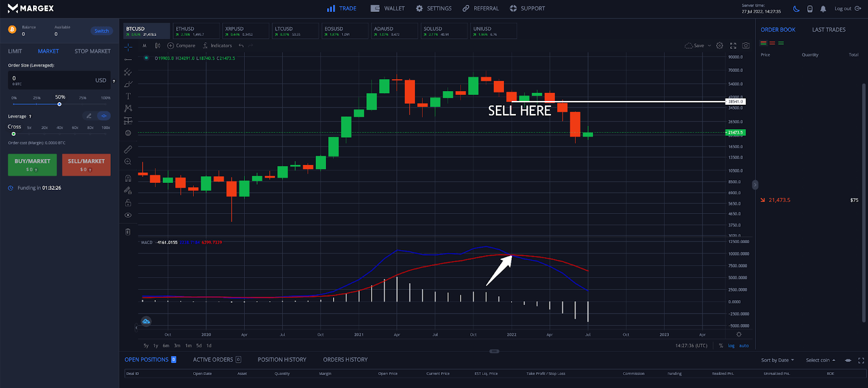Click the trash remove drawings icon

pyautogui.click(x=128, y=232)
